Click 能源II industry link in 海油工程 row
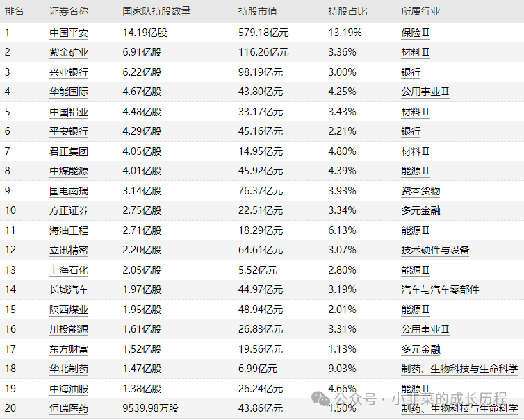 [x=416, y=230]
